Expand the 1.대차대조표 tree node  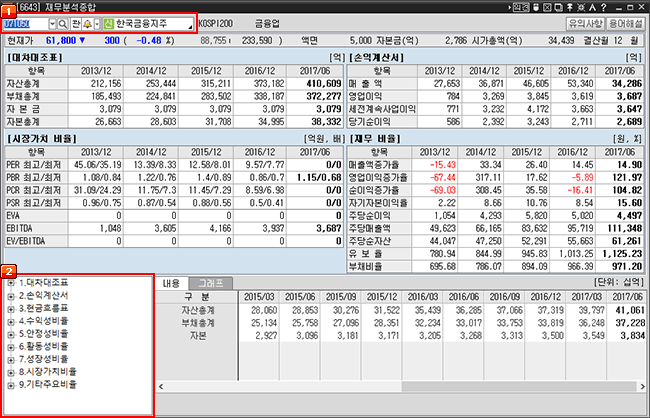(10, 283)
